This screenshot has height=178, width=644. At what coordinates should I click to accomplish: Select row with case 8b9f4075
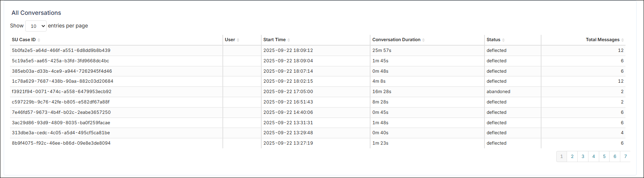(x=61, y=143)
